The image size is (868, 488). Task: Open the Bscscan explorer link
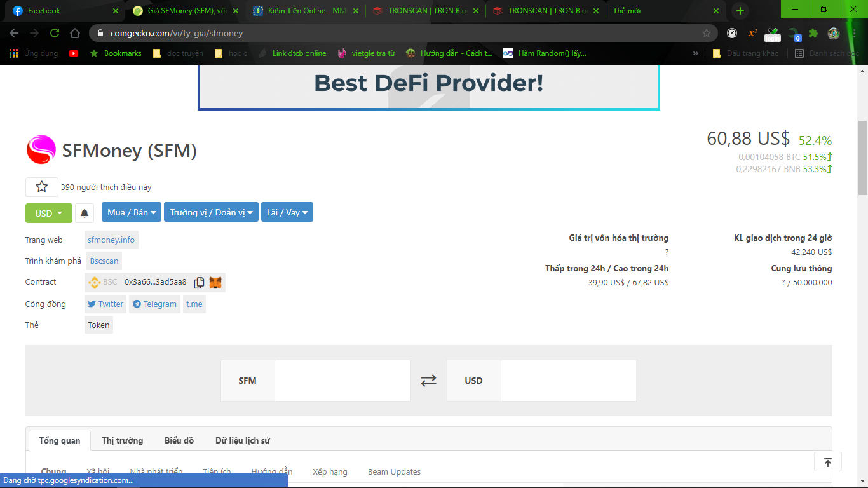coord(104,261)
